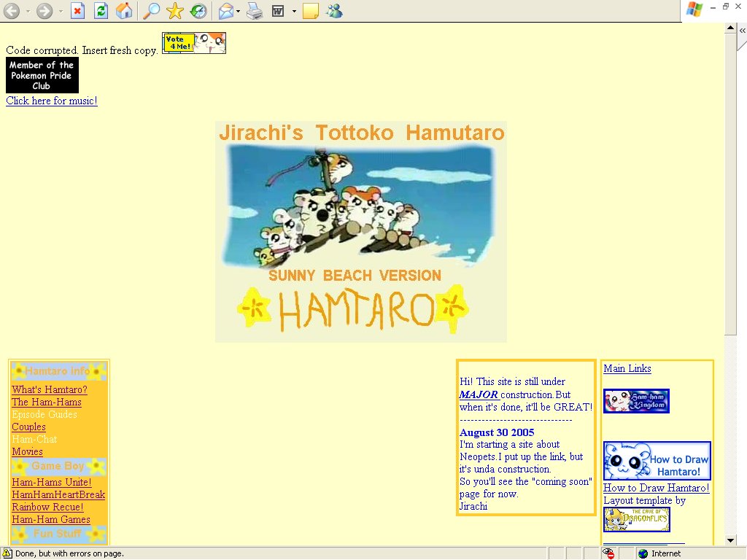Open the 'Ham-Ham Games' link
The image size is (747, 560).
(51, 519)
